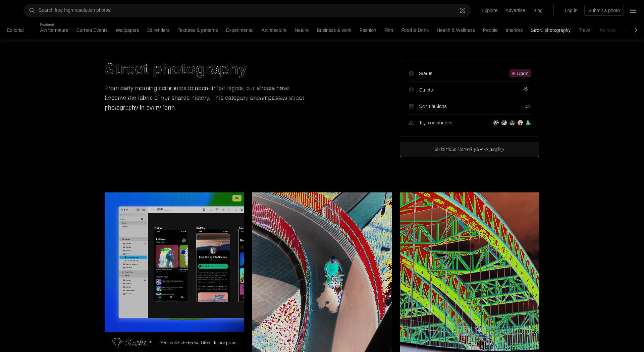
Task: Open visual search camera icon
Action: coord(463,10)
